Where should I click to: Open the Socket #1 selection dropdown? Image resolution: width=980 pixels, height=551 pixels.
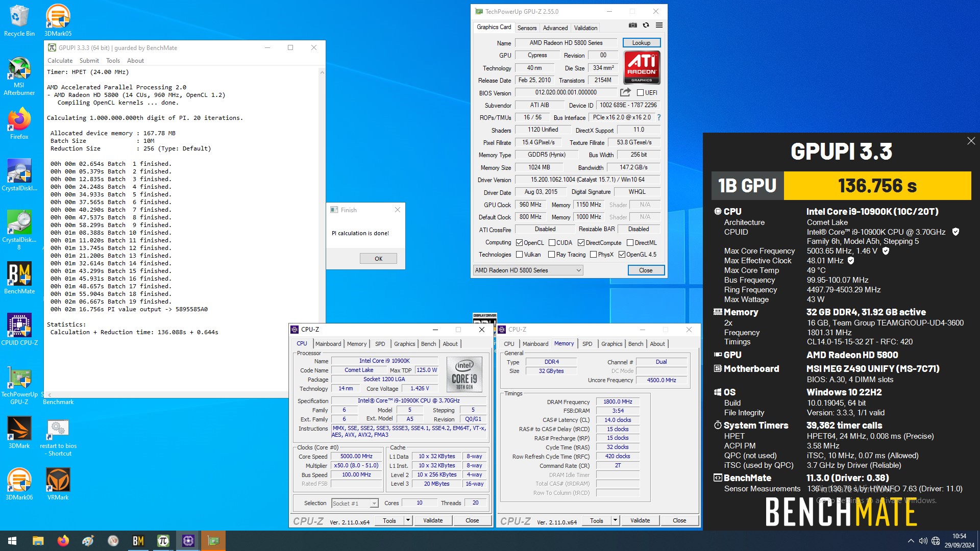click(355, 504)
